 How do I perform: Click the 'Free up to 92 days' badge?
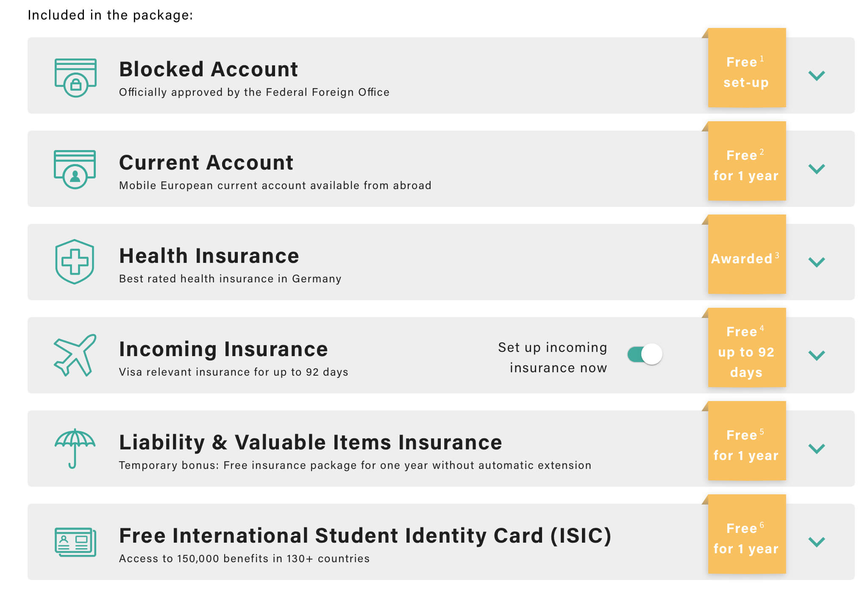(747, 348)
